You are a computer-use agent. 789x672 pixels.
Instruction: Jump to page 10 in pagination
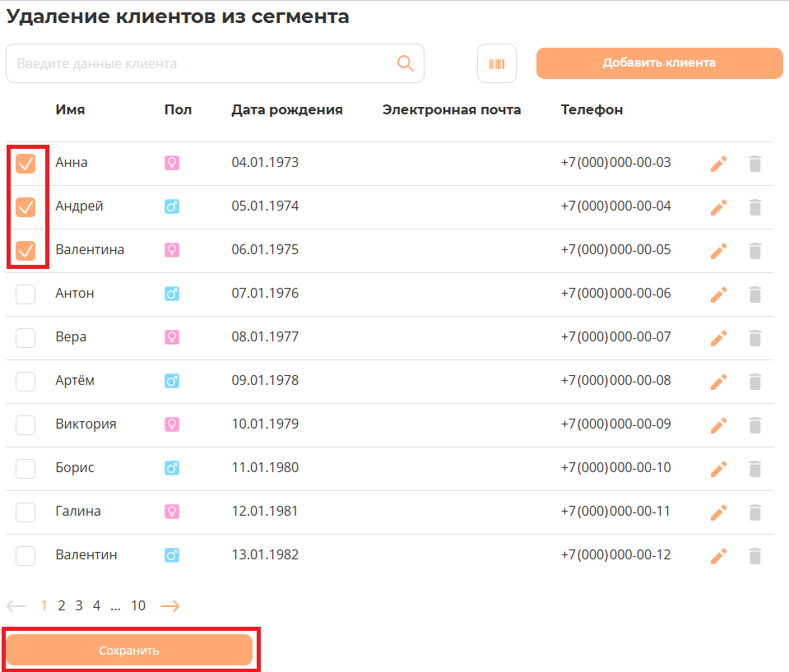pos(138,605)
